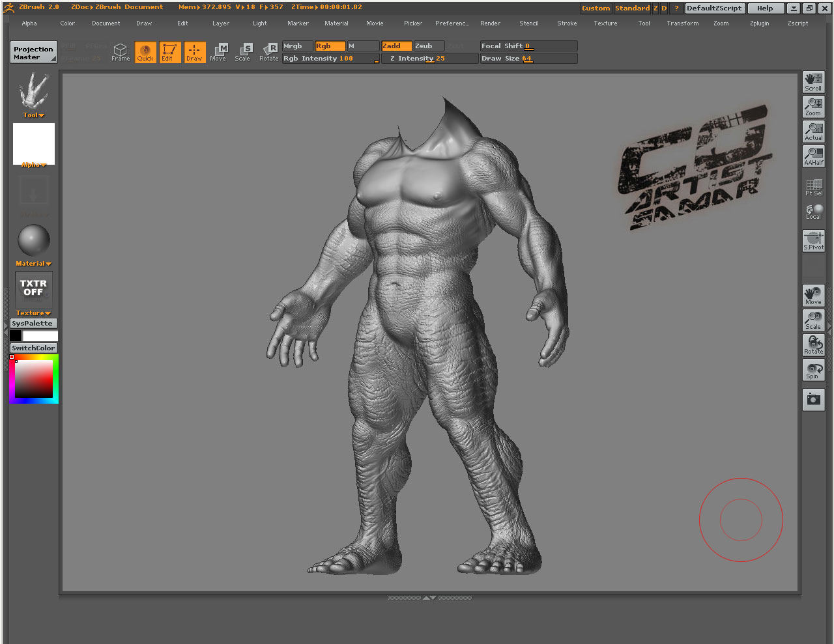834x644 pixels.
Task: Enable Zsub sculpting mode
Action: (x=427, y=46)
